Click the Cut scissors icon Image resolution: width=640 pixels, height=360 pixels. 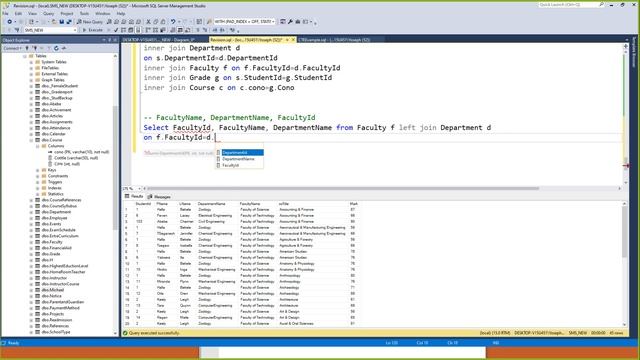tap(149, 22)
